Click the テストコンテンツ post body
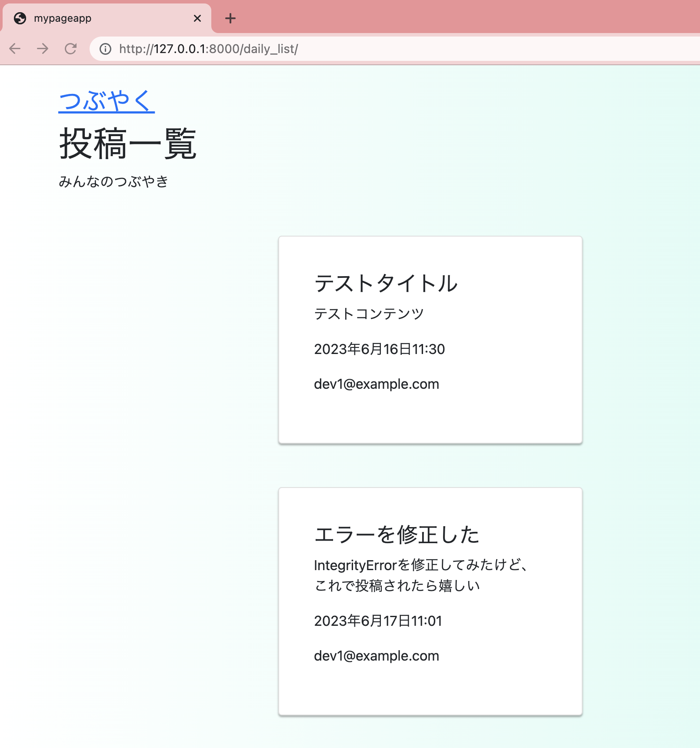700x748 pixels. (369, 314)
